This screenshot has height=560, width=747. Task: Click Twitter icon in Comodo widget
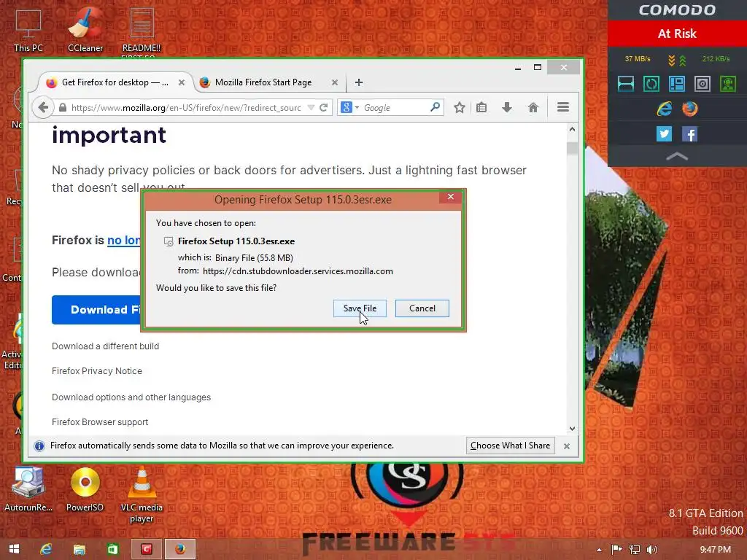(x=664, y=134)
